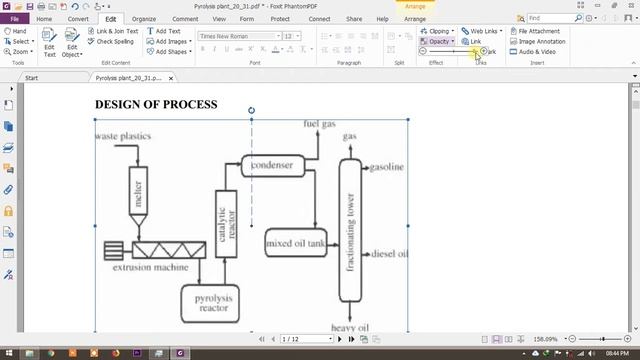Open the Web Links dropdown

pos(501,31)
